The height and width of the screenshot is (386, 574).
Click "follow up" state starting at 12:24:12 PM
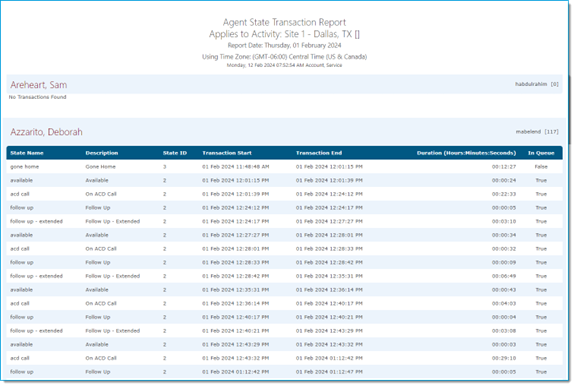click(22, 208)
